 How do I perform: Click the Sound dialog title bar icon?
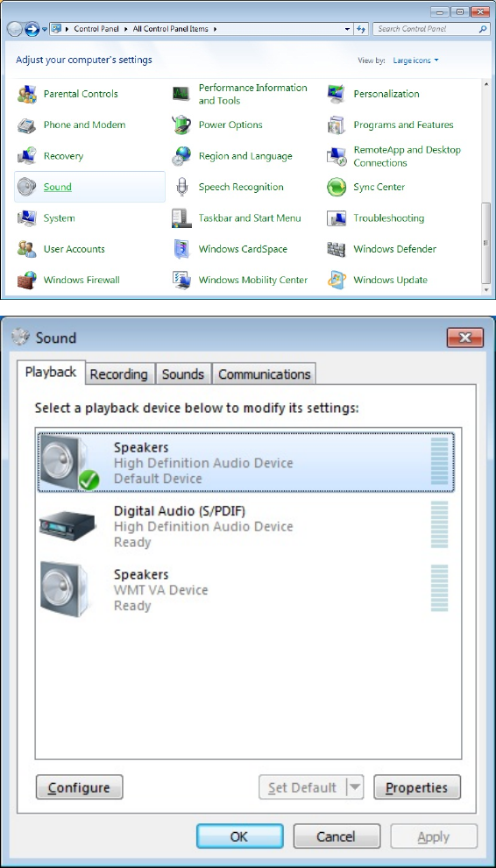tap(20, 338)
